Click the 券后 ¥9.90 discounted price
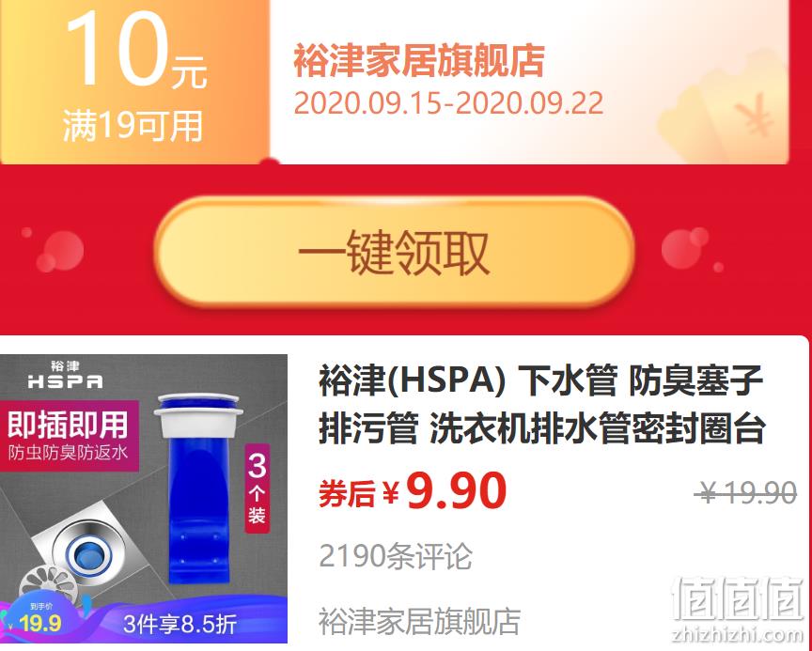Screen dimensions: 812x651 pos(413,490)
